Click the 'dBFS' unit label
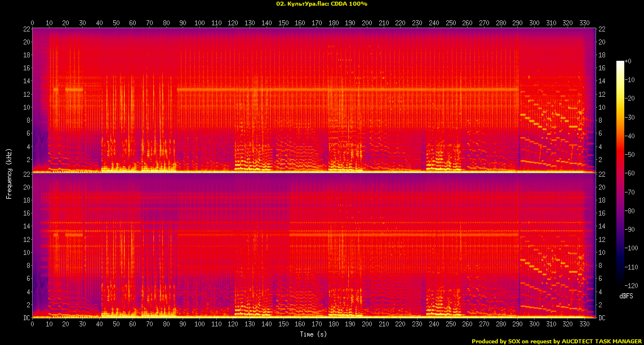This screenshot has height=345, width=644. tap(626, 295)
